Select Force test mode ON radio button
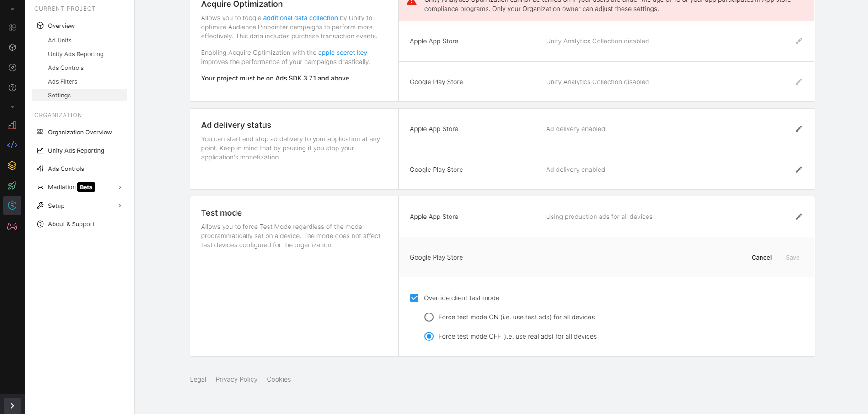 429,317
